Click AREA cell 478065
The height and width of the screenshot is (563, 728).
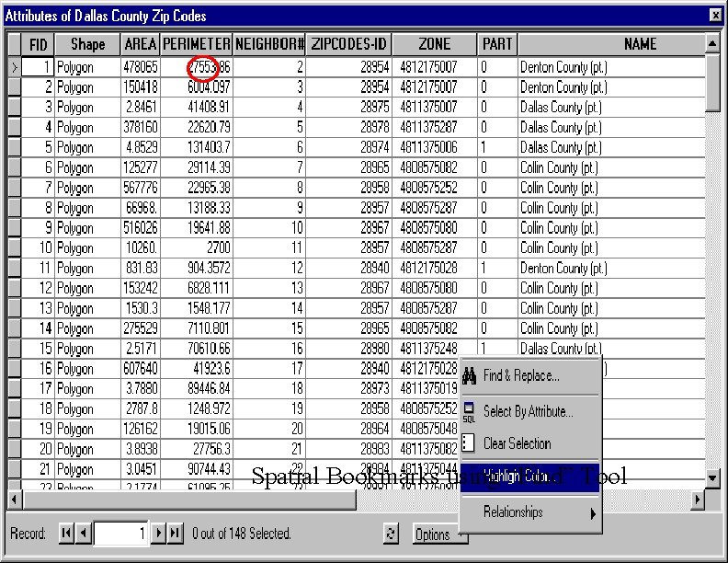pos(141,67)
